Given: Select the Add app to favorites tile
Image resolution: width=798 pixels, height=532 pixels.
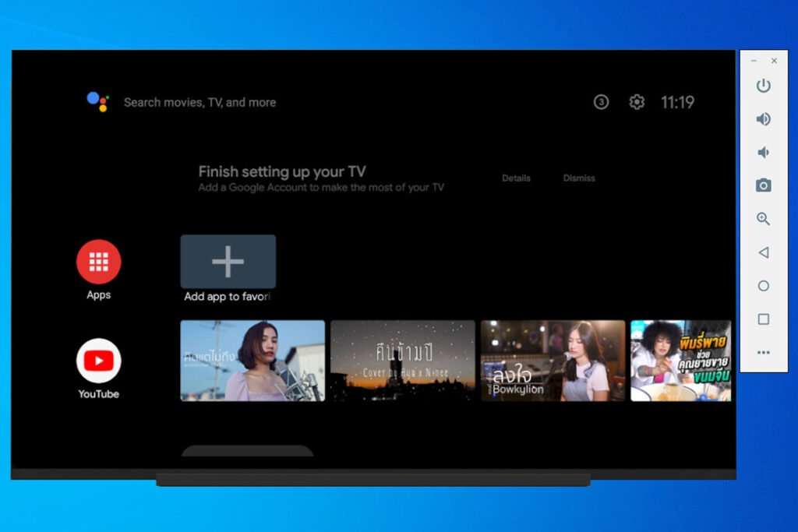Looking at the screenshot, I should [228, 262].
